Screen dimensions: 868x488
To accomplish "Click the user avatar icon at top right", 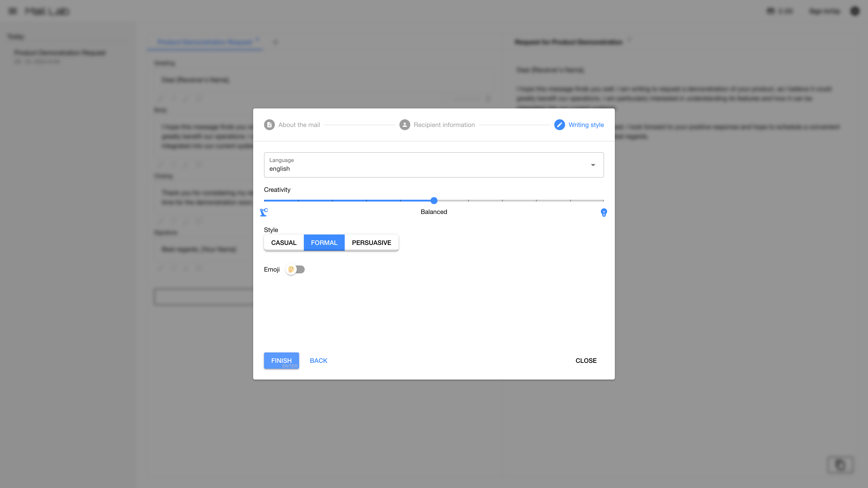I will click(854, 11).
